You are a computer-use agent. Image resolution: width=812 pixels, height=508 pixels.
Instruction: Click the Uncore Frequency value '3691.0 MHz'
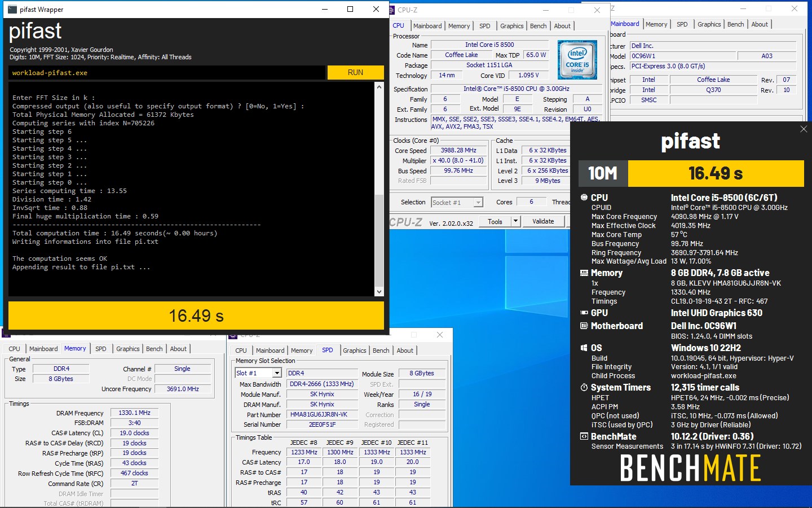183,389
